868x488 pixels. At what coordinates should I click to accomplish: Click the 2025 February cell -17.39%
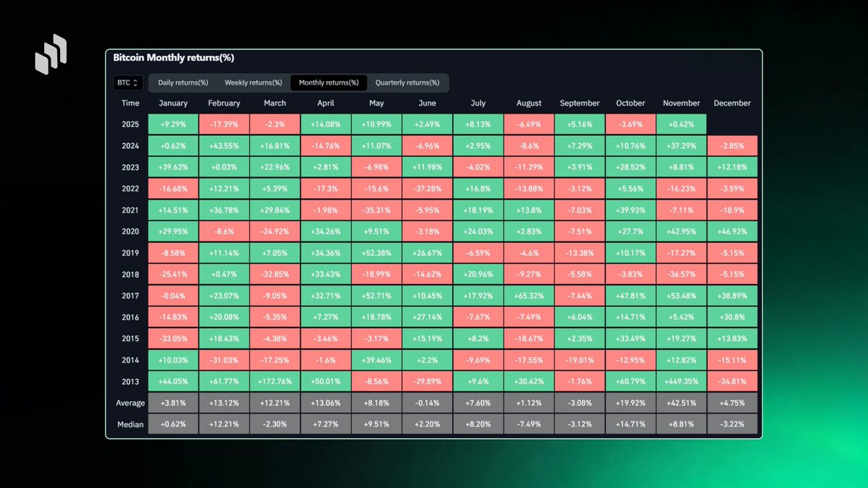coord(224,124)
